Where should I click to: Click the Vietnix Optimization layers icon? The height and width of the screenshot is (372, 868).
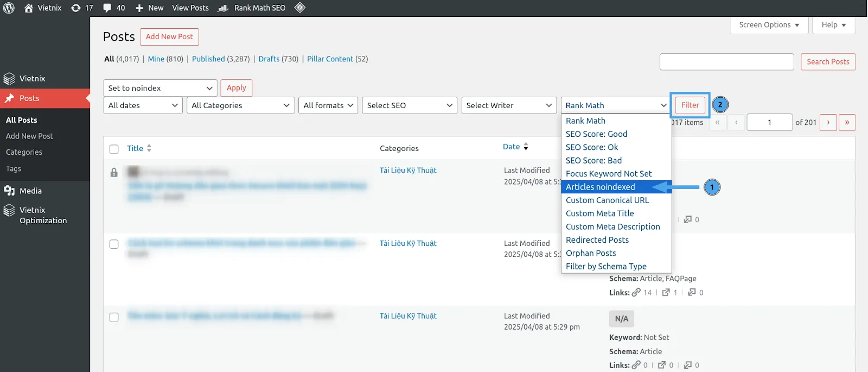(x=9, y=210)
